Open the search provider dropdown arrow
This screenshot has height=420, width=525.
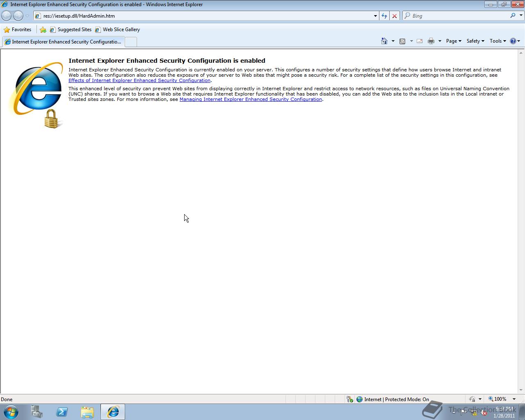coord(521,16)
